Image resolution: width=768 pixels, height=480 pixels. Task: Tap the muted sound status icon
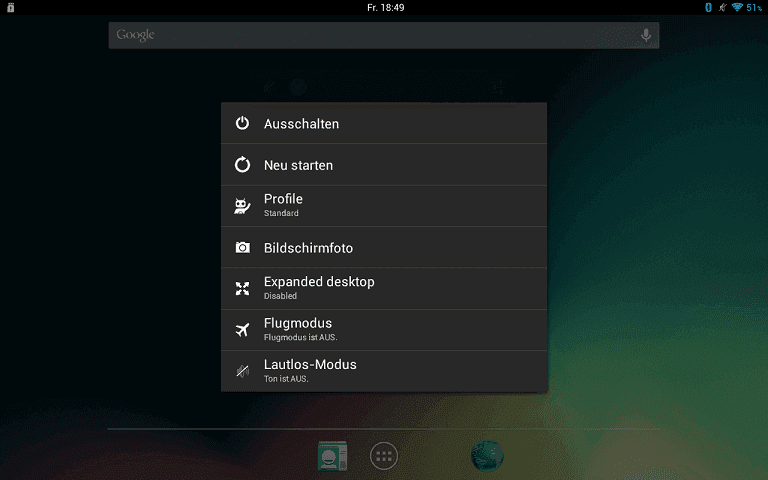pos(722,7)
